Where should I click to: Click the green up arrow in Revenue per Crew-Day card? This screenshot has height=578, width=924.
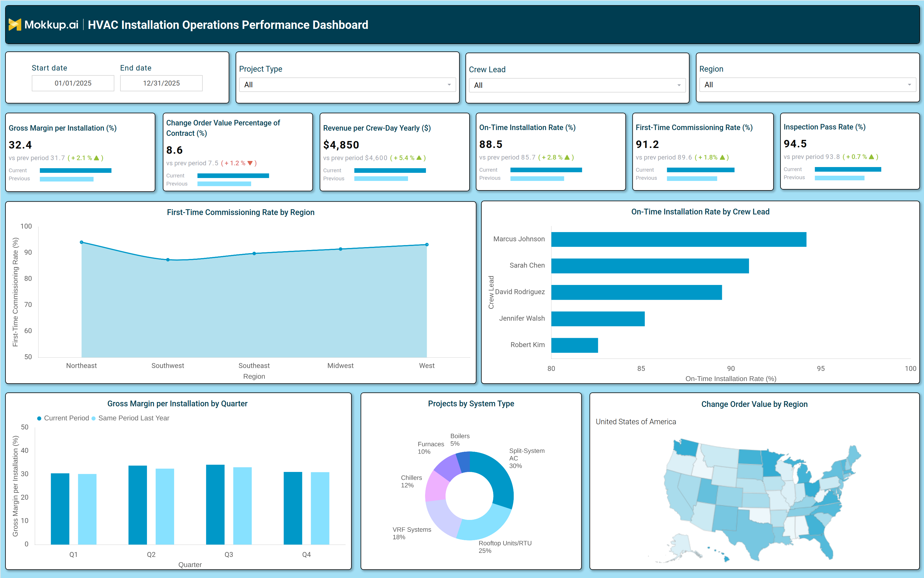tap(419, 158)
